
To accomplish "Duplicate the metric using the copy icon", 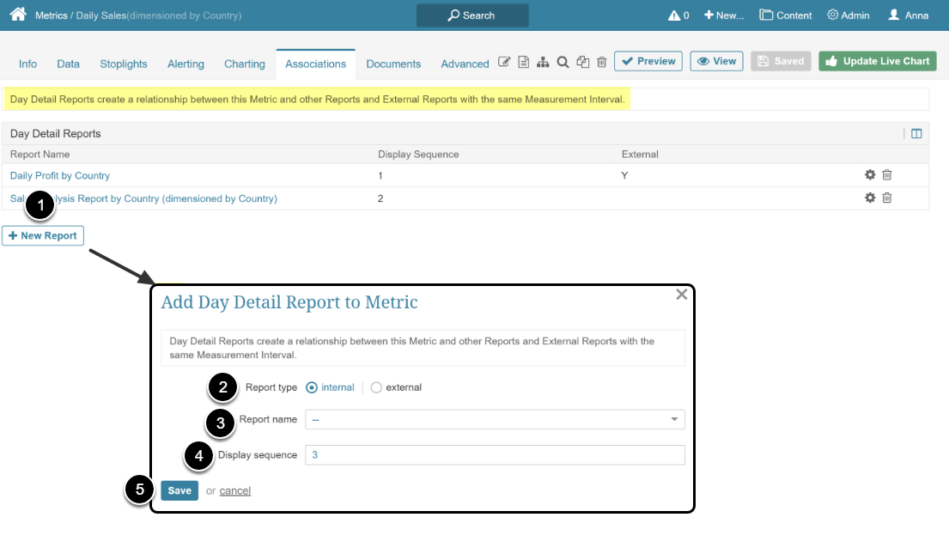I will (x=582, y=62).
